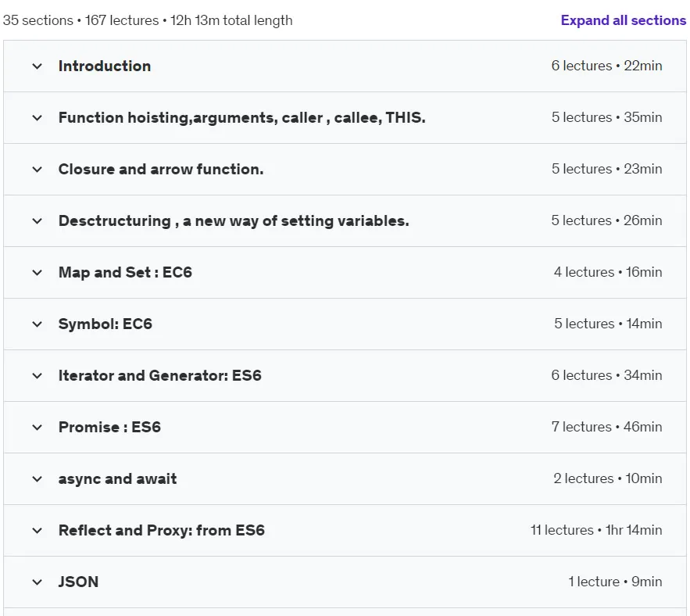Expand Promise : ES6 chevron
Viewport: 690px width, 616px height.
38,428
